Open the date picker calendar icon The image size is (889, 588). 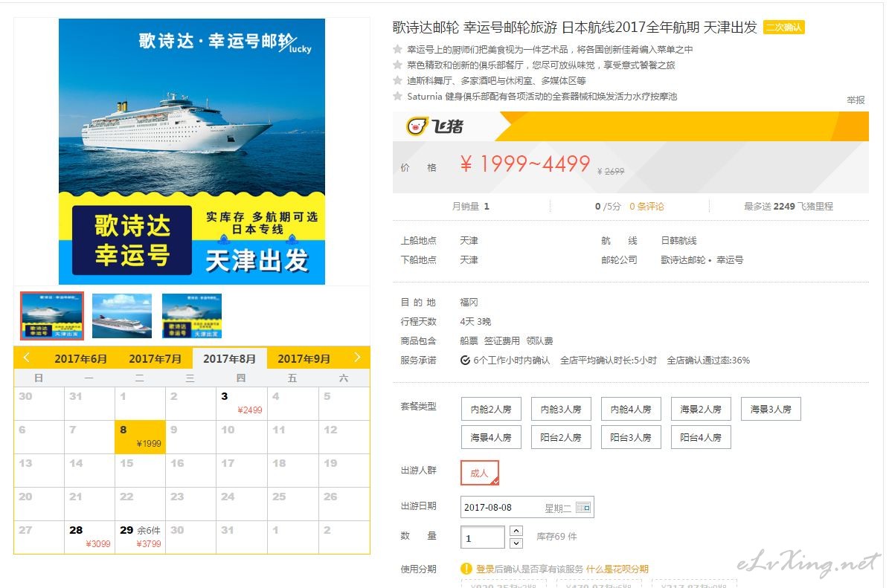click(x=582, y=508)
